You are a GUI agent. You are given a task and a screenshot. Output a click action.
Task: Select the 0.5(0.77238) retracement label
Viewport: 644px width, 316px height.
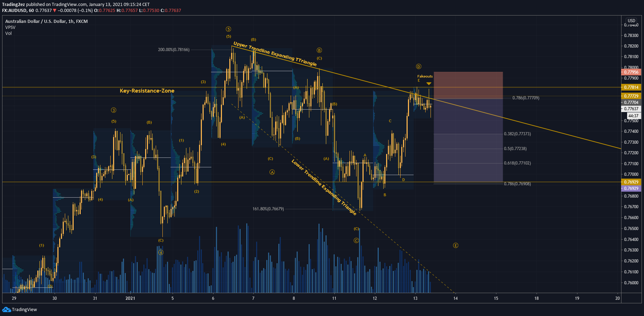[x=515, y=149]
